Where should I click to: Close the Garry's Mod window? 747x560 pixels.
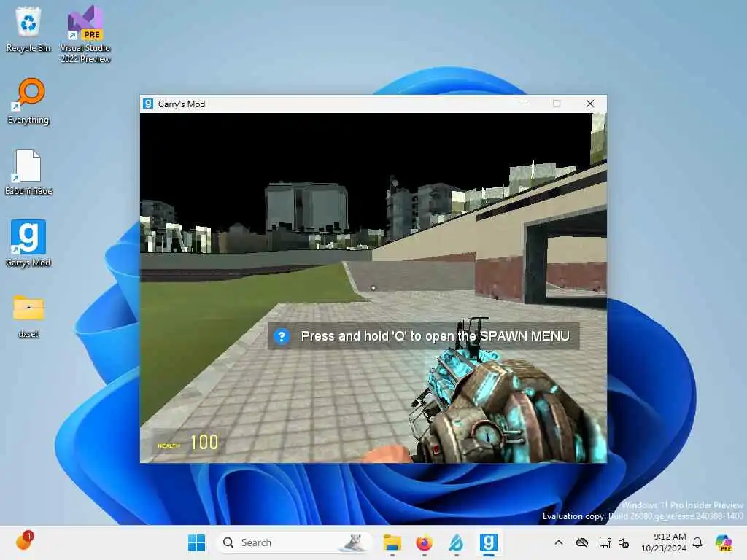coord(589,104)
